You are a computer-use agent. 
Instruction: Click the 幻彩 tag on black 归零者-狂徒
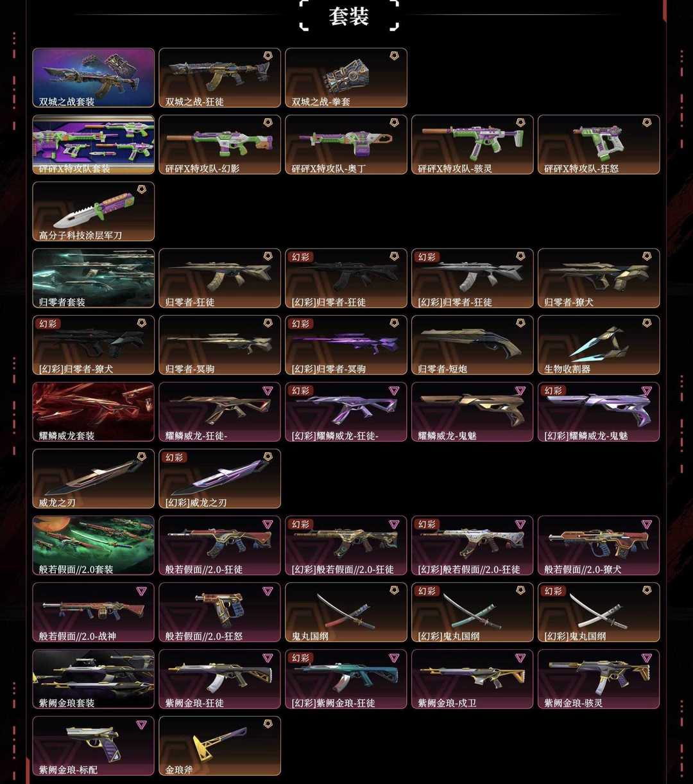[301, 257]
